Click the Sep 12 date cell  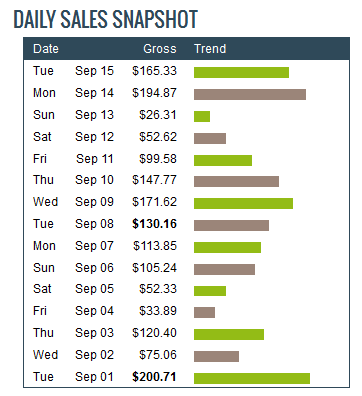point(94,137)
